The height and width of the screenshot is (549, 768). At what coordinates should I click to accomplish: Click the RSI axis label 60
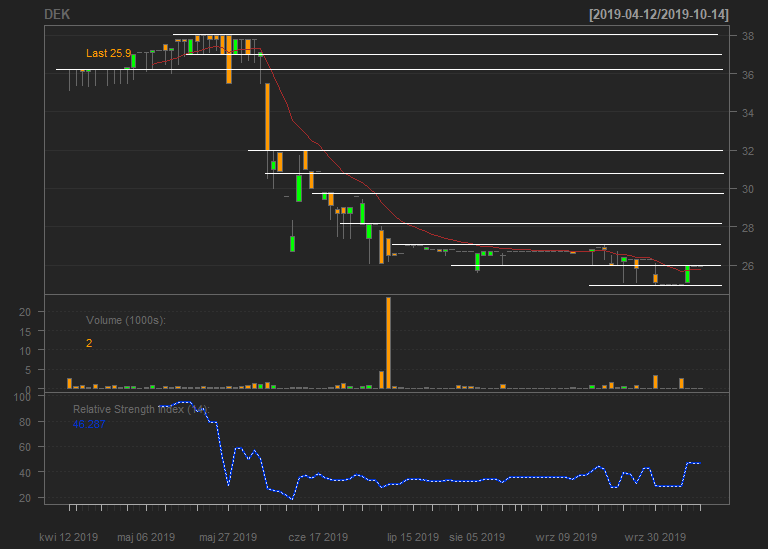pyautogui.click(x=24, y=447)
